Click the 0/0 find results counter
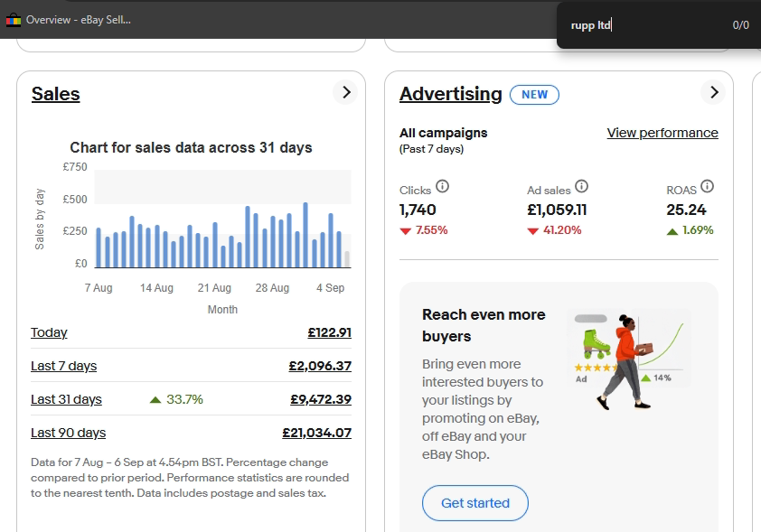Screen dimensions: 761x532 [x=740, y=25]
